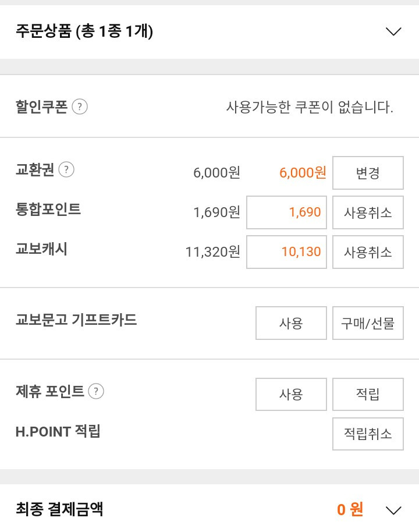Focus the 통합포인트 amount field 1,690

(287, 212)
